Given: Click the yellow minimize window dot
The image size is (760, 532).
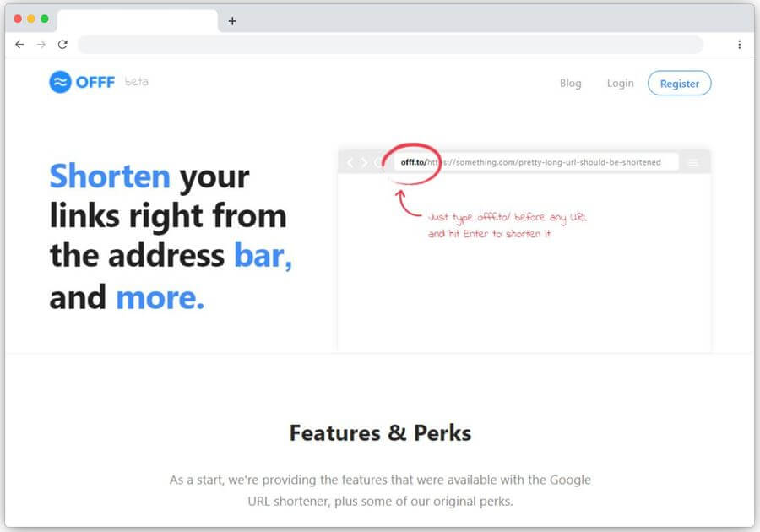Looking at the screenshot, I should pyautogui.click(x=31, y=19).
